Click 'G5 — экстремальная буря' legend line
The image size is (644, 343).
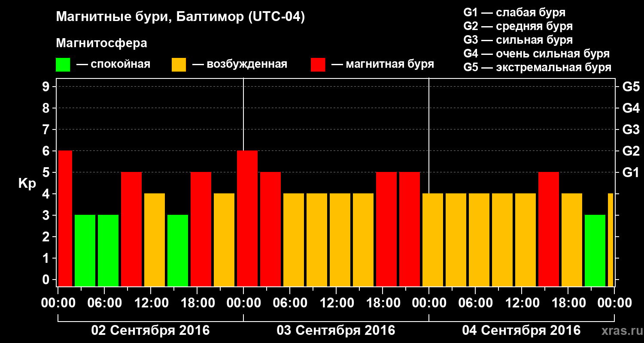click(538, 68)
